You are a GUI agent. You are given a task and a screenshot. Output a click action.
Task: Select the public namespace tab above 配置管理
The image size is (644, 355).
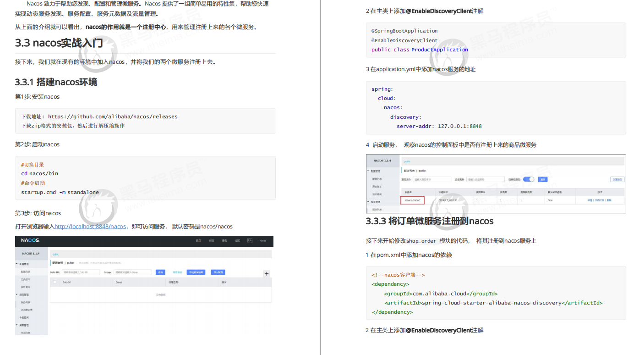55,255
